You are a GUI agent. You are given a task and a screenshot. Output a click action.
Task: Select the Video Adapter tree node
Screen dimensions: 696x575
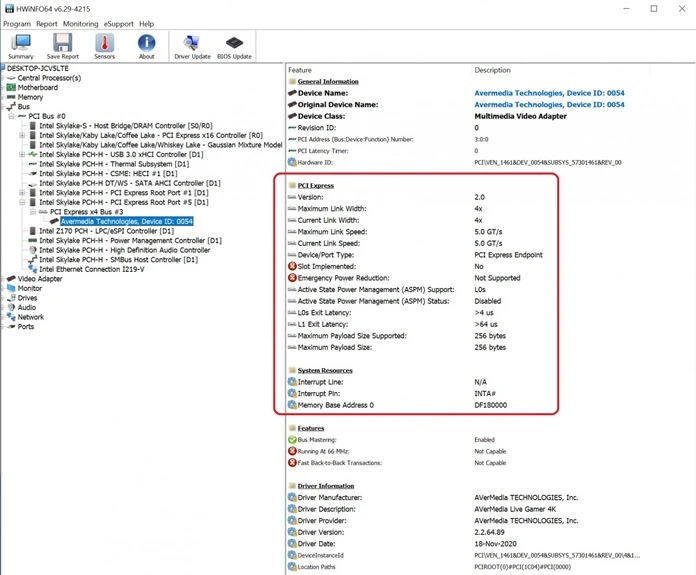point(40,279)
